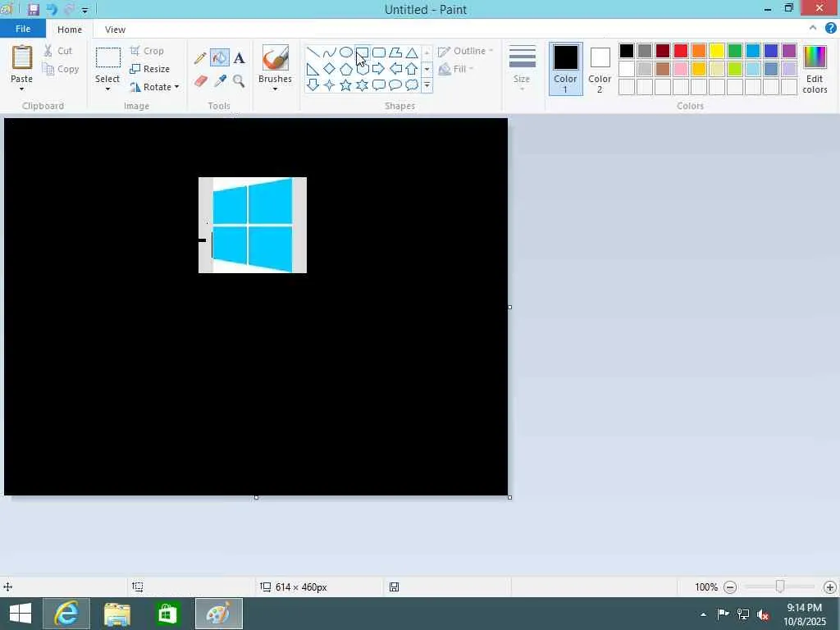Expand the full Shapes gallery
The width and height of the screenshot is (840, 630).
427,85
